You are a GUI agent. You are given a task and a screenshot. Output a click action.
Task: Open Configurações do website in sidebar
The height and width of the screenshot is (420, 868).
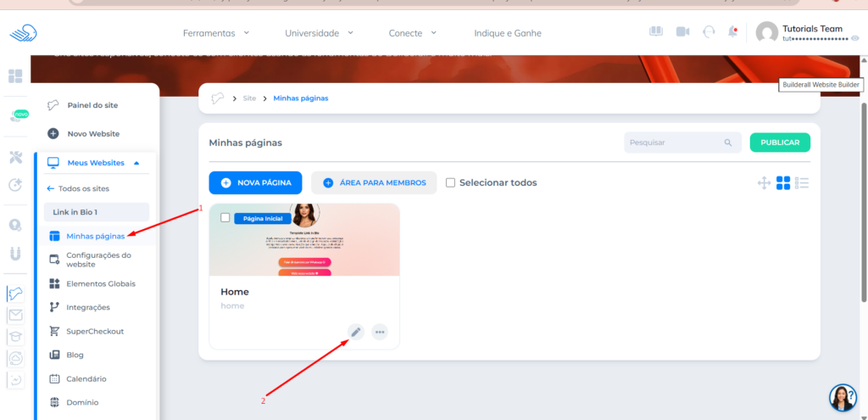pos(98,260)
